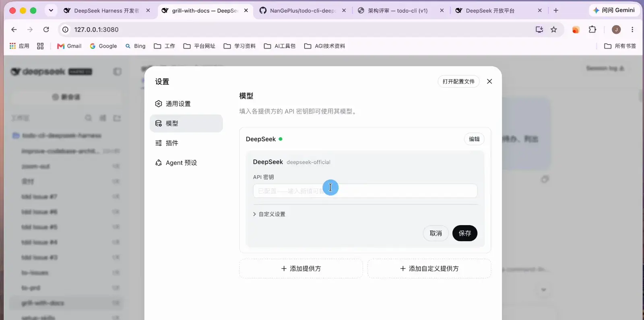View site information icon in address bar
644x320 pixels.
pos(66,29)
